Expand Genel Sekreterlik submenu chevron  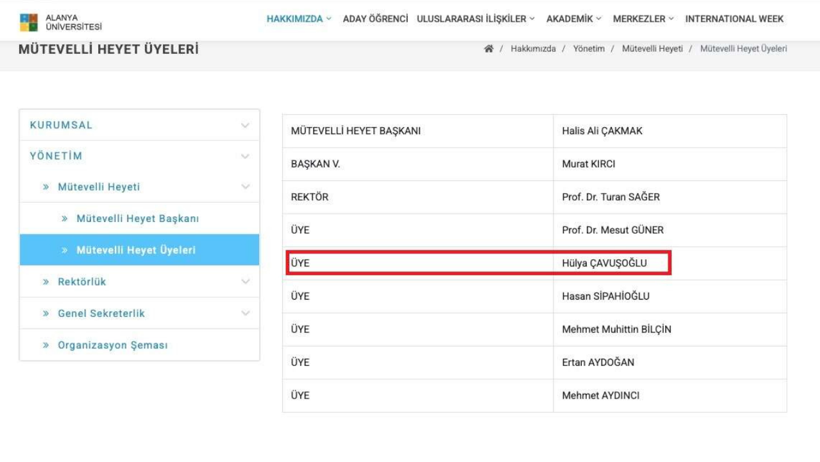click(245, 313)
